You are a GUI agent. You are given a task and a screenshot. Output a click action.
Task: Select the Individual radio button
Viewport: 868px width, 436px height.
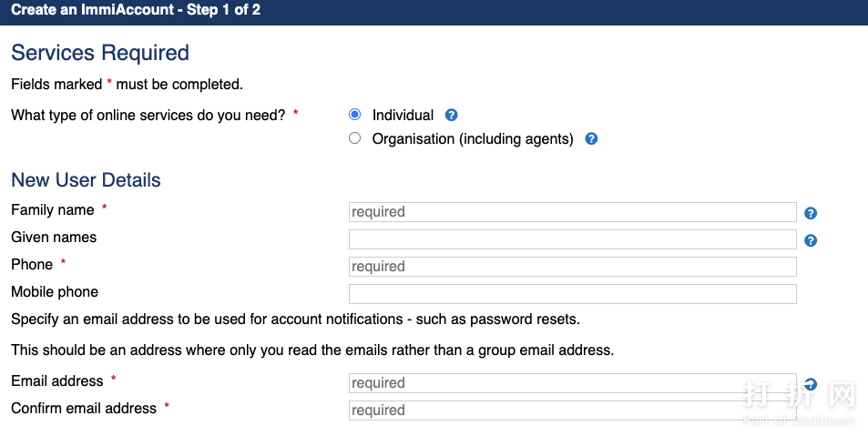355,115
